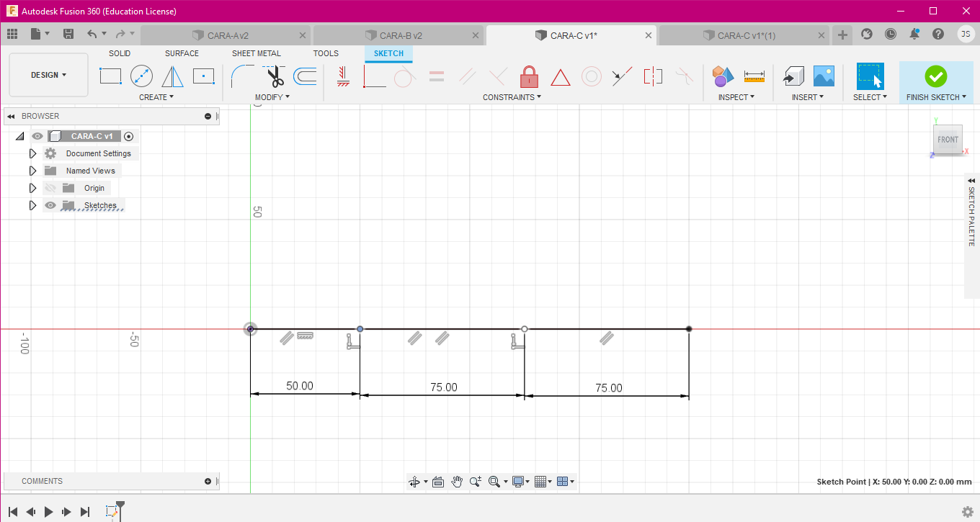
Task: Apply the Fix/Unfix lock constraint
Action: tap(530, 76)
